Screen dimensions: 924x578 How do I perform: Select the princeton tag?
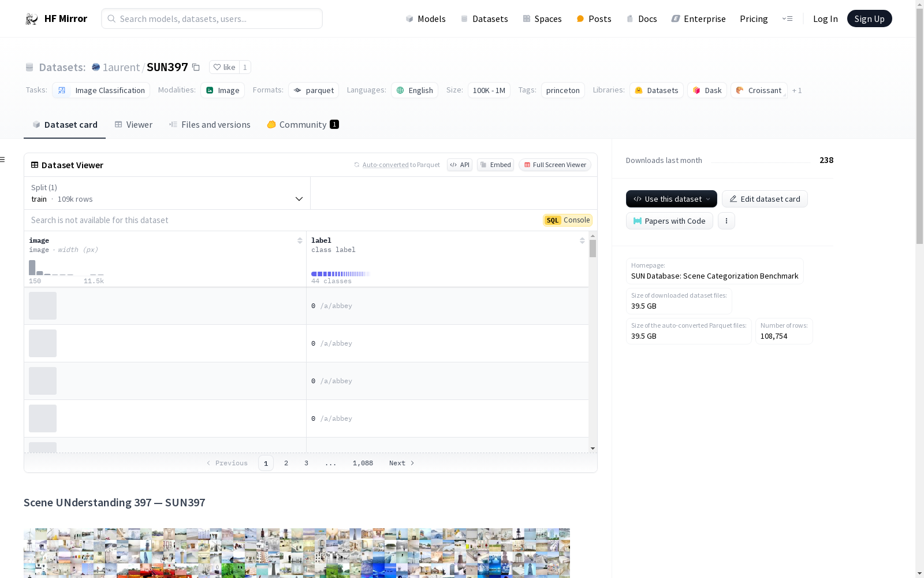[x=563, y=90]
